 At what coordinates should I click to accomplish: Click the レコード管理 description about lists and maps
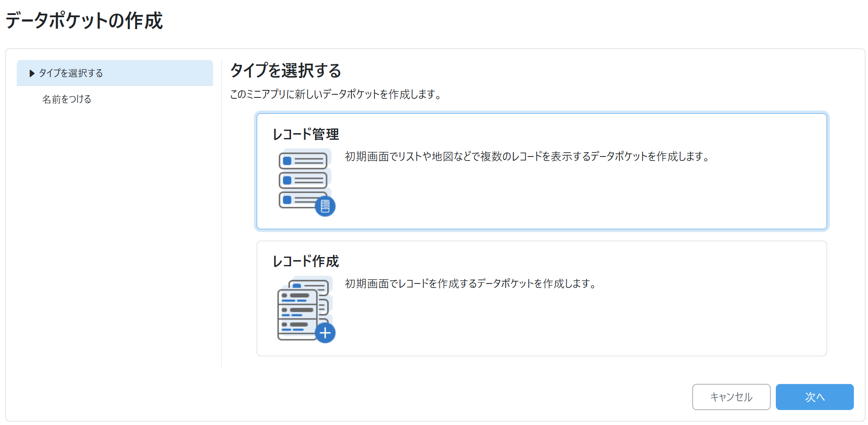coord(527,157)
